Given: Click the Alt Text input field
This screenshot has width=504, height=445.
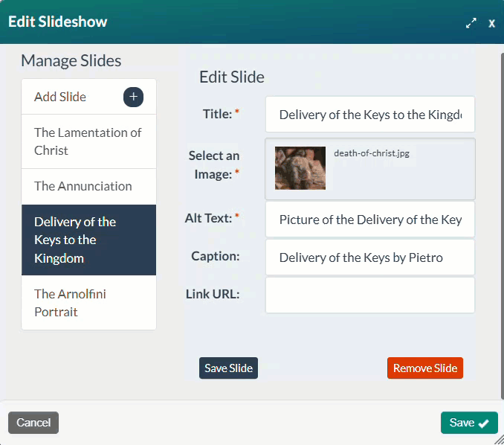Looking at the screenshot, I should pyautogui.click(x=370, y=220).
